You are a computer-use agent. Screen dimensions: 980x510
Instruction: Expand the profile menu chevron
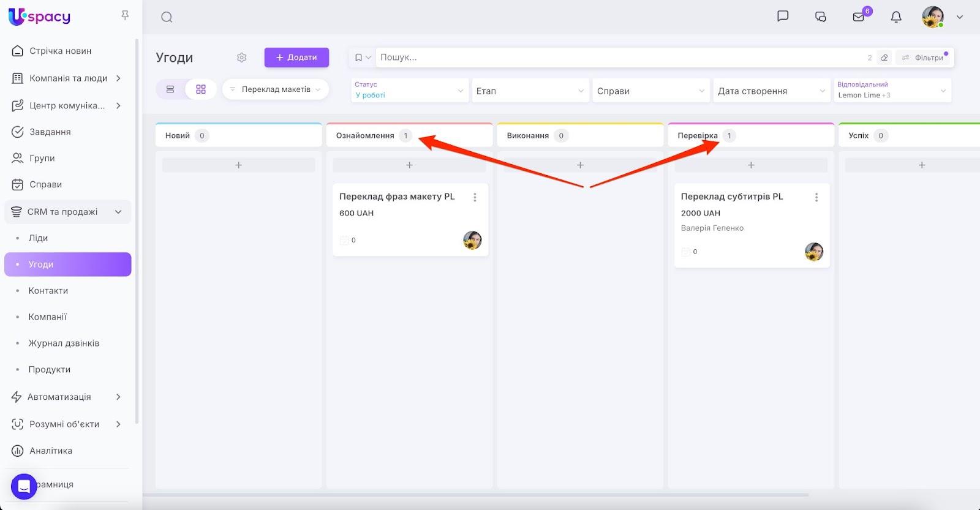pyautogui.click(x=960, y=17)
